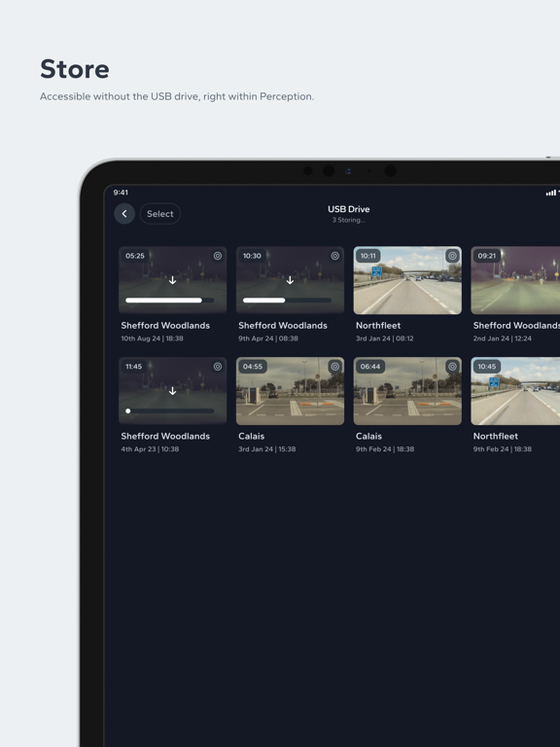This screenshot has height=747, width=560.
Task: Click the download arrow on the 10:30 clip
Action: click(290, 280)
